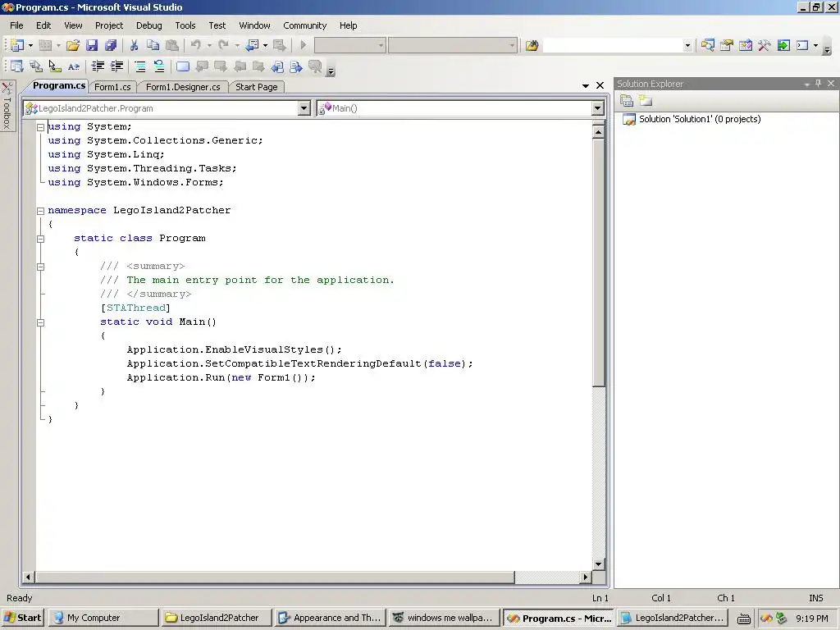Jump to previous bookmark in document icon

pos(277,66)
